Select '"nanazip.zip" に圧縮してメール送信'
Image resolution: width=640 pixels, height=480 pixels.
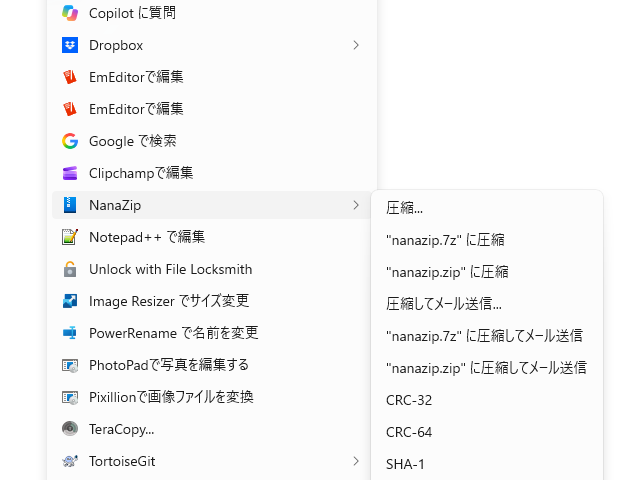[x=487, y=368]
